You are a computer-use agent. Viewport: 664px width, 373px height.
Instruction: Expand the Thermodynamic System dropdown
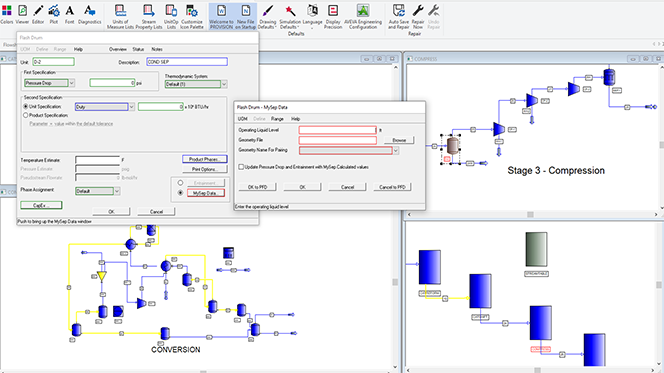(x=224, y=84)
